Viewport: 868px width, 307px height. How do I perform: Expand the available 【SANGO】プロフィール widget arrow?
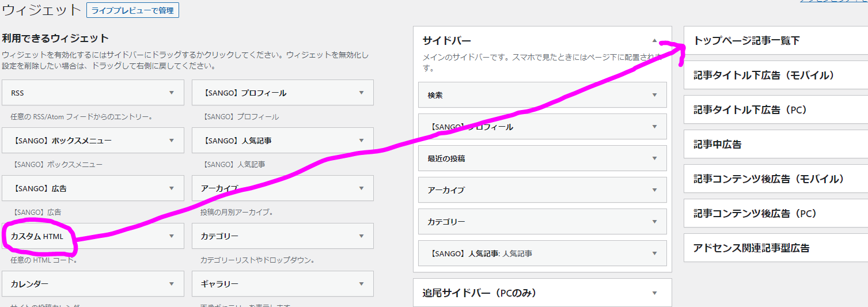(x=361, y=93)
